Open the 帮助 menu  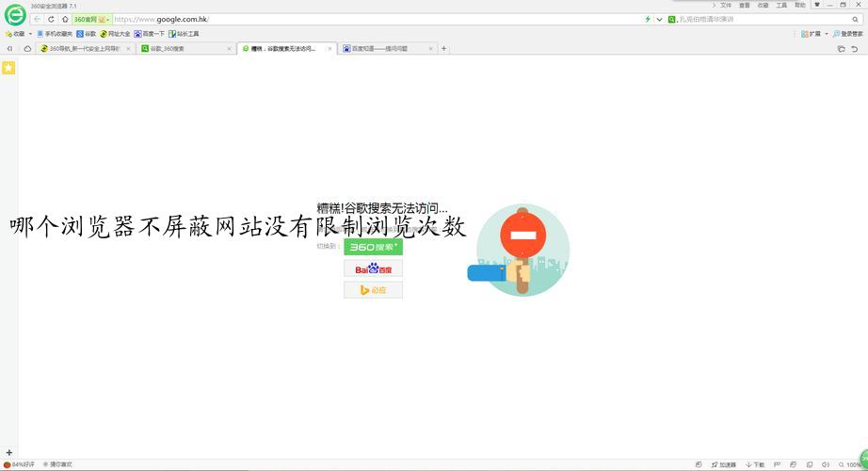point(800,5)
